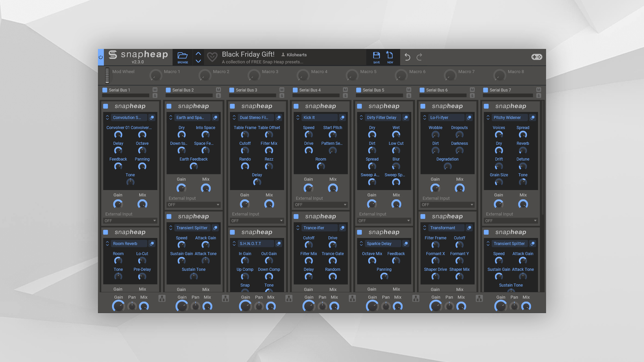Viewport: 644px width, 362px height.
Task: Click Serial Bus 4 mixer Pan knob
Action: pyautogui.click(x=322, y=306)
